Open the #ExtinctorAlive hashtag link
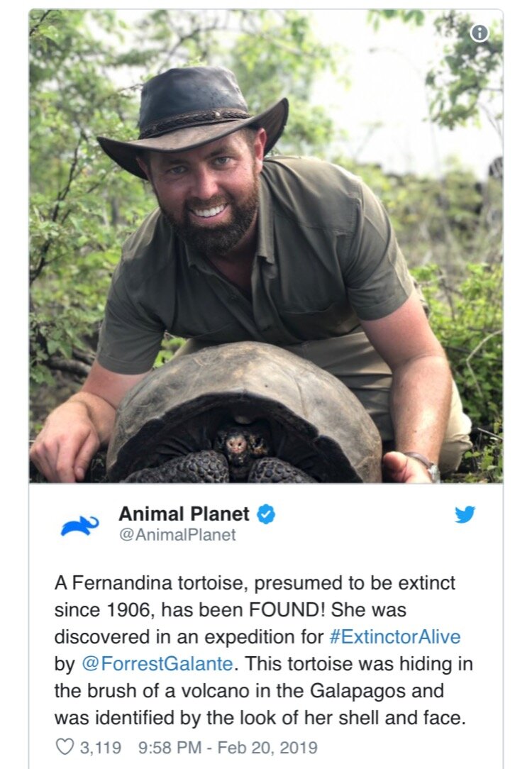 395,636
